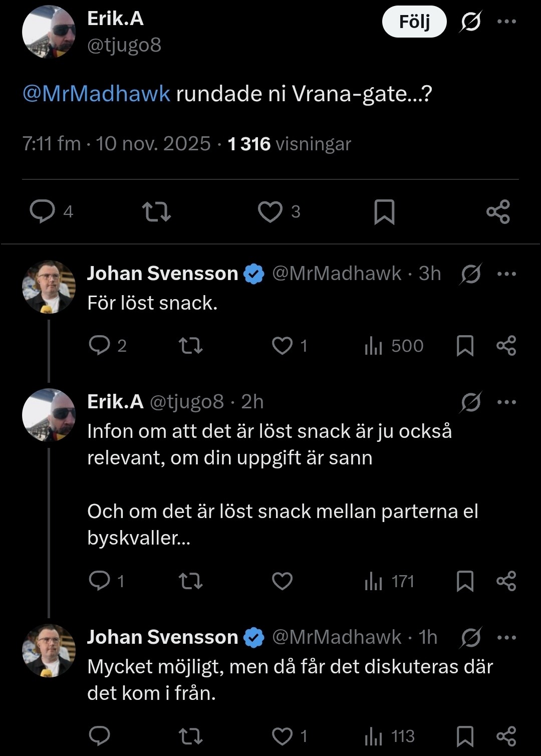The image size is (541, 756).
Task: Repost the "För löst snack" reply
Action: click(191, 346)
